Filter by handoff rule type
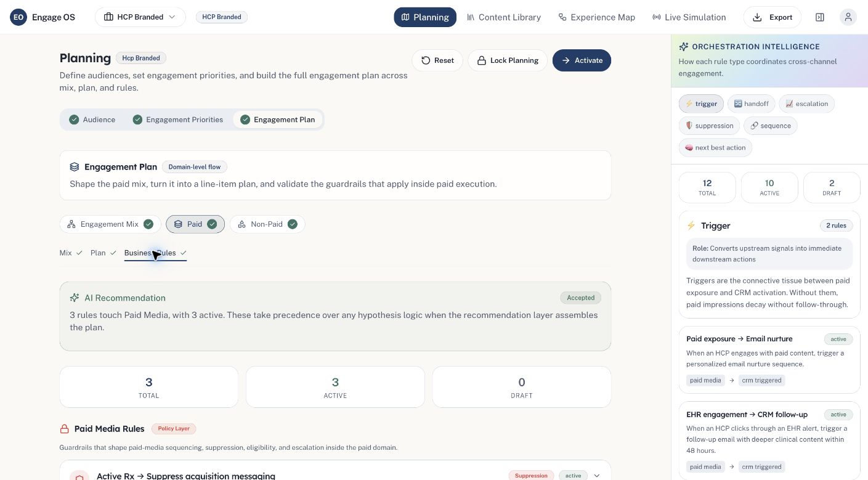 [x=751, y=104]
